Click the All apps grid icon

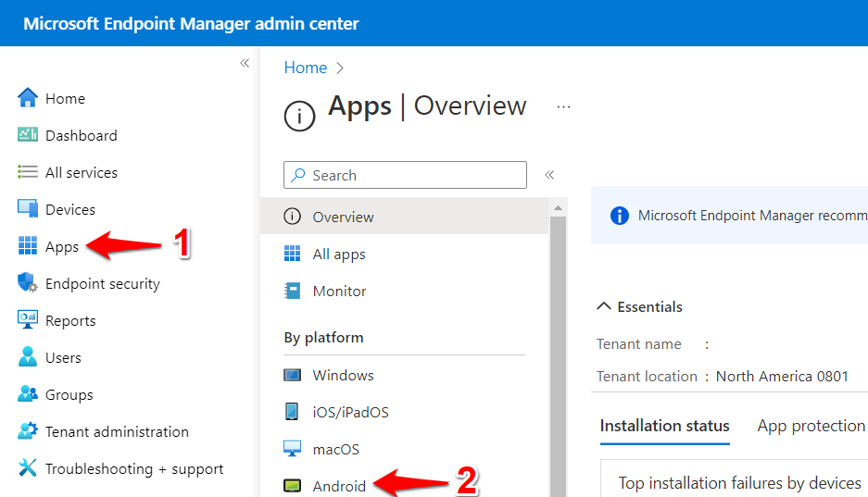click(293, 254)
